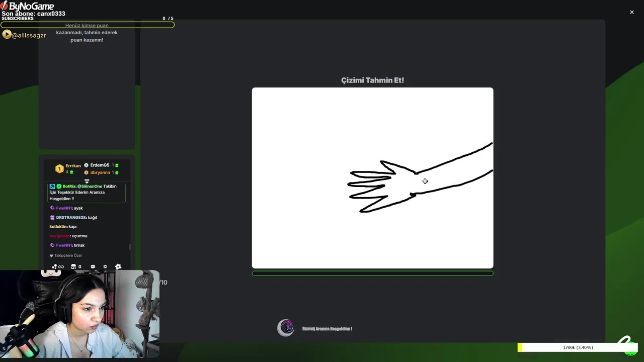
Task: Click the silver rank 2 badge by ErdemG5
Action: (86, 165)
